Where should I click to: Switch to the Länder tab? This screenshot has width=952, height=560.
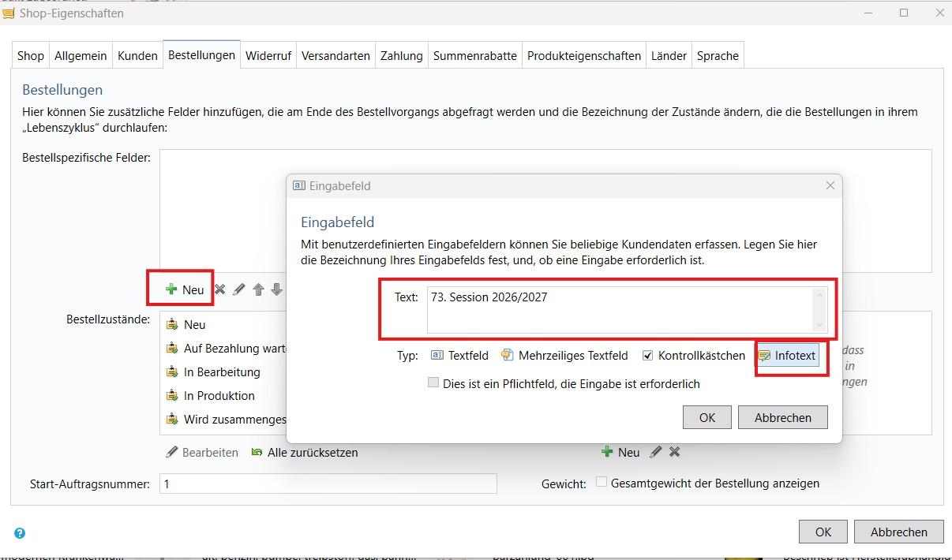click(669, 56)
